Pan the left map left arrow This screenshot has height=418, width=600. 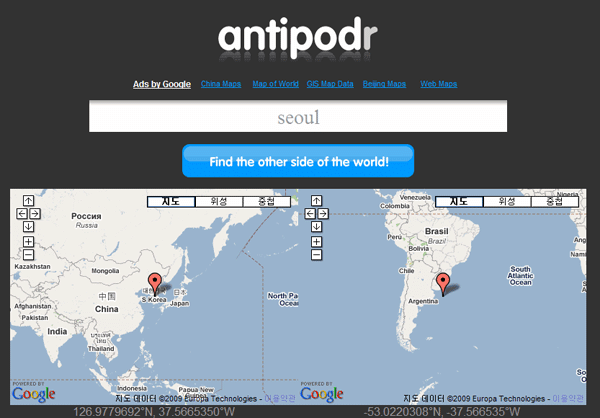22,214
